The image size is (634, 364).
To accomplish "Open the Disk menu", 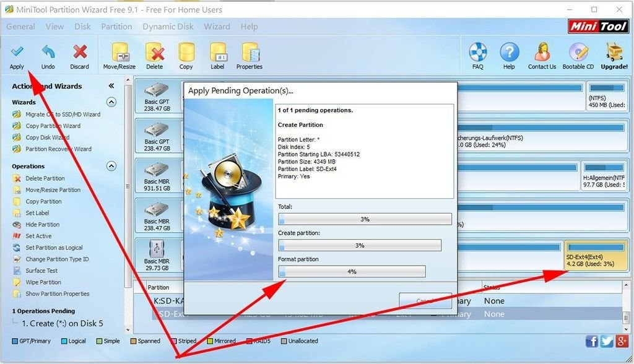I will coord(82,27).
